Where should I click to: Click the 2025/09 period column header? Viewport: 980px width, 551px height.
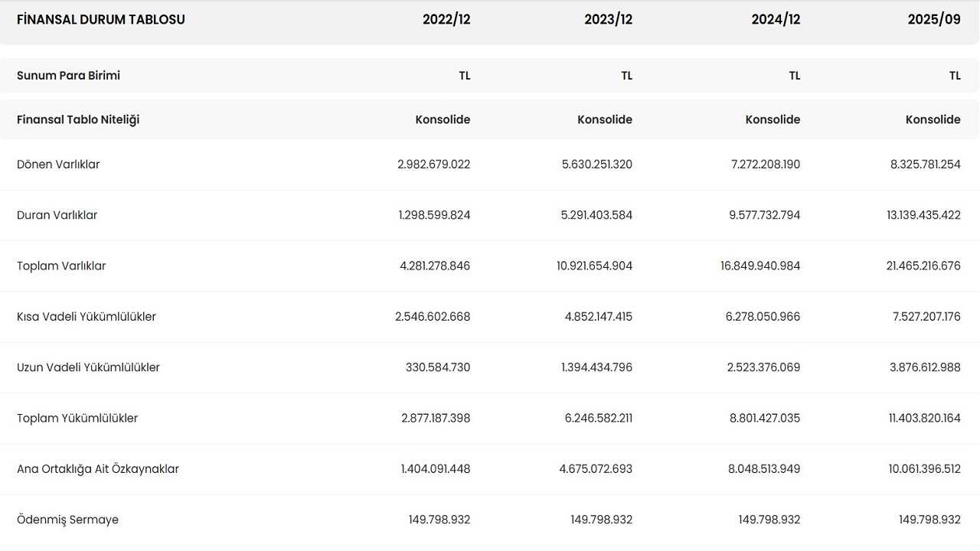pos(934,20)
